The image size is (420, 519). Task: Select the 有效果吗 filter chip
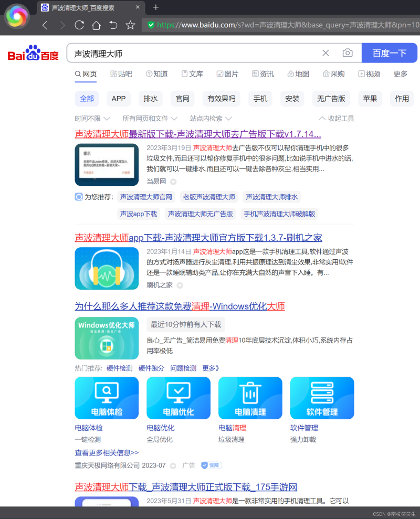coord(221,99)
